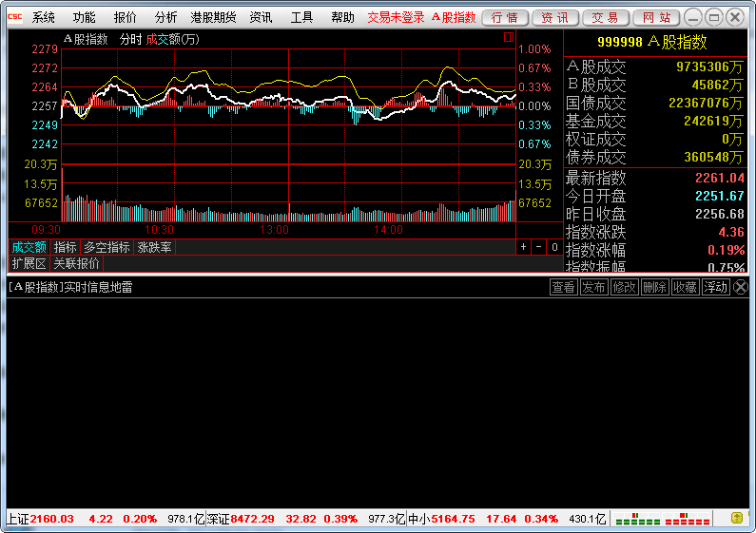Click the 今日开盘 value 2251.67
The image size is (756, 533).
[719, 196]
